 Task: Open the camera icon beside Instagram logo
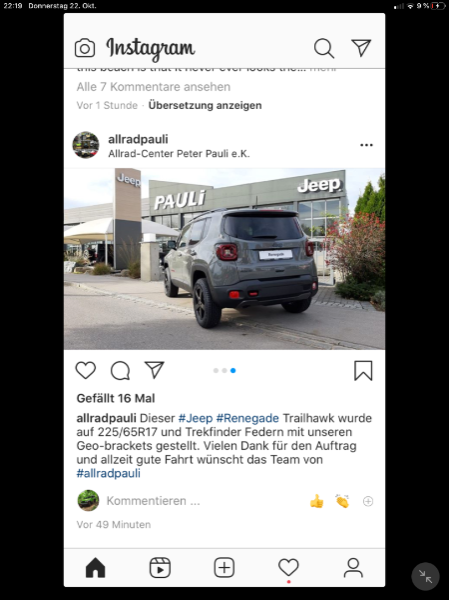tap(85, 48)
